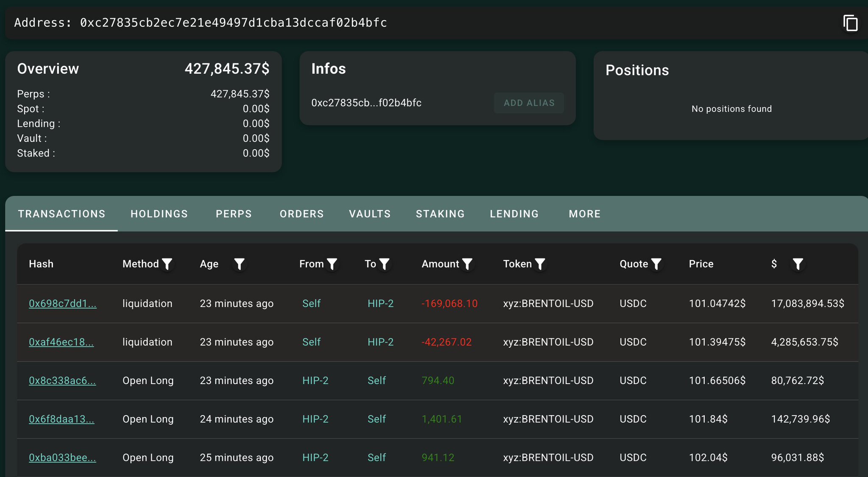
Task: Open transaction hash 0xba033bee
Action: (x=62, y=457)
